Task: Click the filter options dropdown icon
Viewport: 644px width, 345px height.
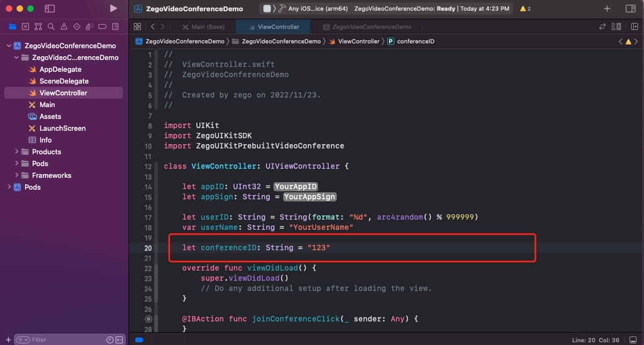Action: [x=22, y=340]
